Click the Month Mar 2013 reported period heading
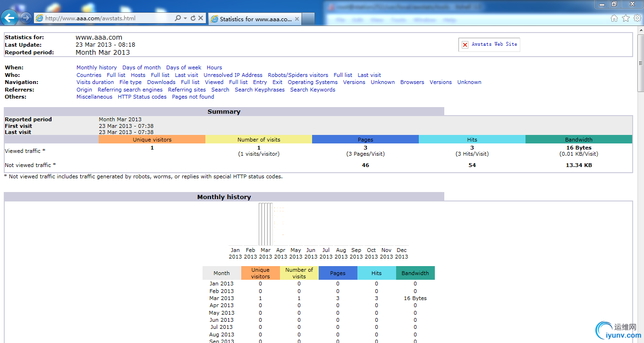Image resolution: width=644 pixels, height=343 pixels. coord(102,52)
